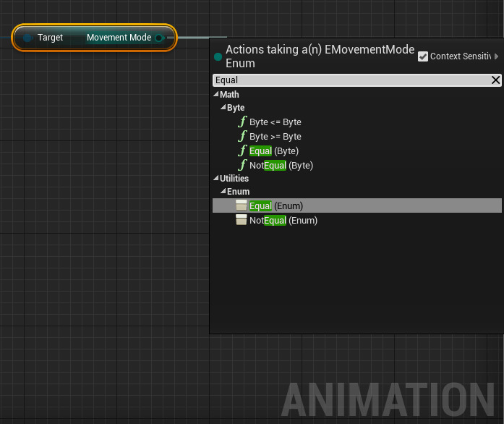The image size is (504, 424).
Task: Pick the Equal (Byte) function entry
Action: [274, 151]
